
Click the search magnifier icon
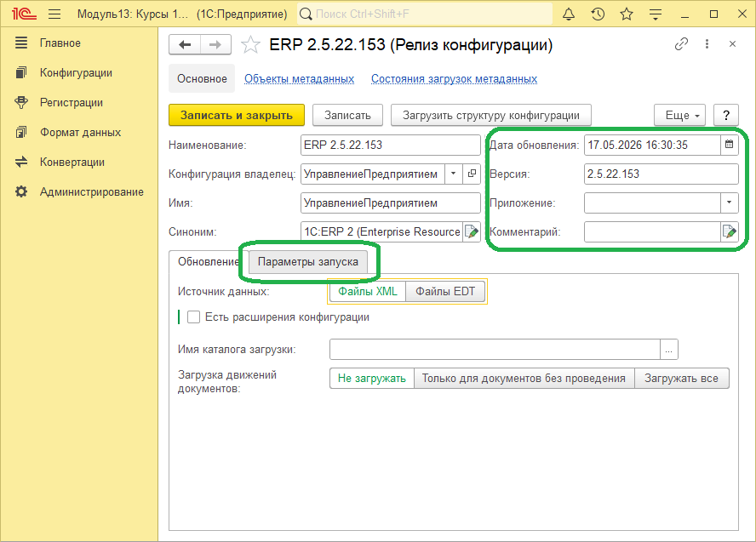coord(306,14)
